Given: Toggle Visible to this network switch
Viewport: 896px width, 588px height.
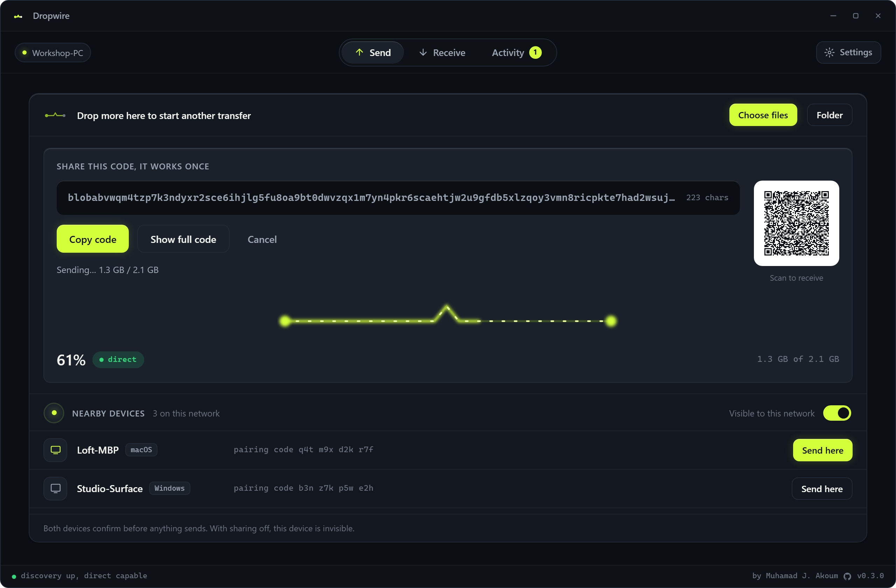Looking at the screenshot, I should (836, 413).
